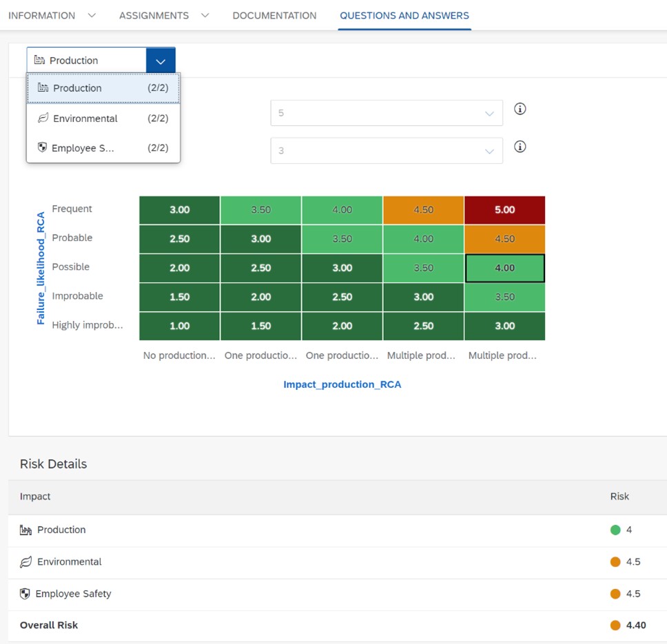Click the highlighted 4.00 cell in Possible row
This screenshot has height=644, width=667.
[x=504, y=268]
